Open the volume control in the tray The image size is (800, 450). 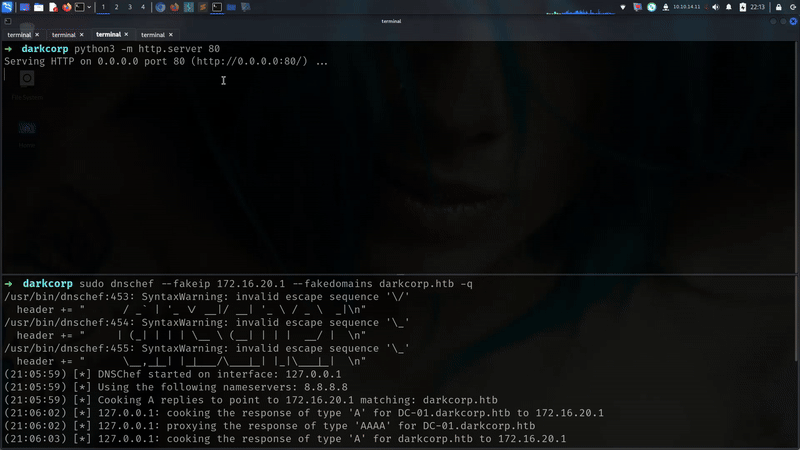click(x=715, y=7)
